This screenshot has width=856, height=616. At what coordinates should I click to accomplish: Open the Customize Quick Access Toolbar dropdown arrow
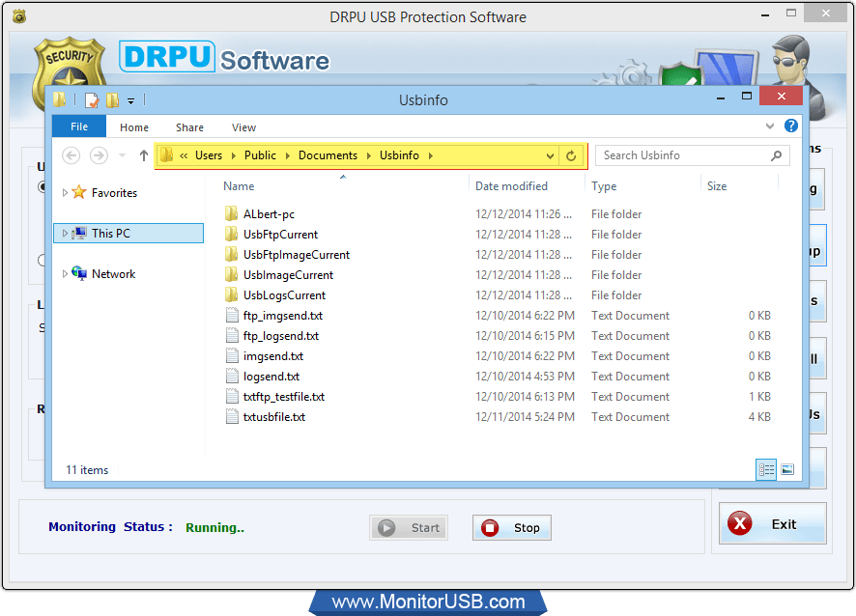131,101
